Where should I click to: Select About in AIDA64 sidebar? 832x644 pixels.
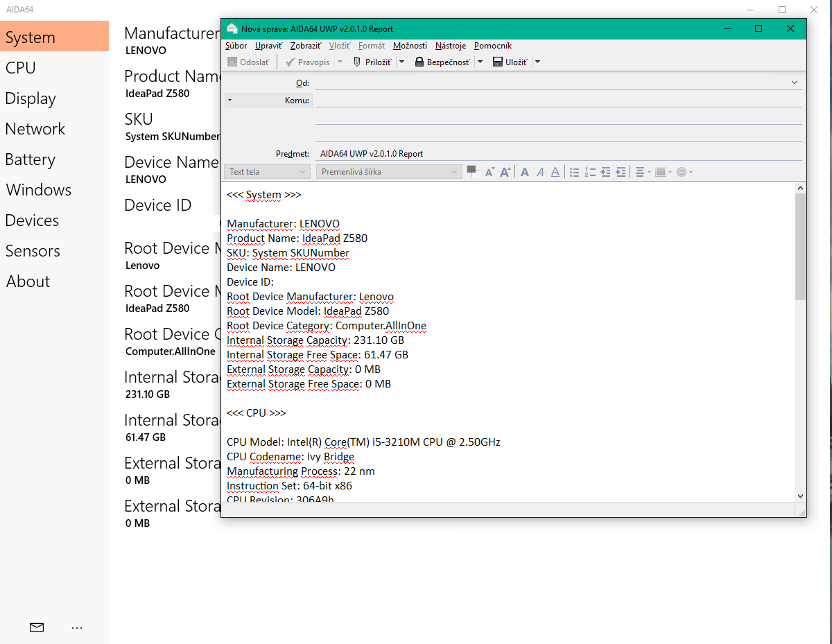tap(54, 281)
